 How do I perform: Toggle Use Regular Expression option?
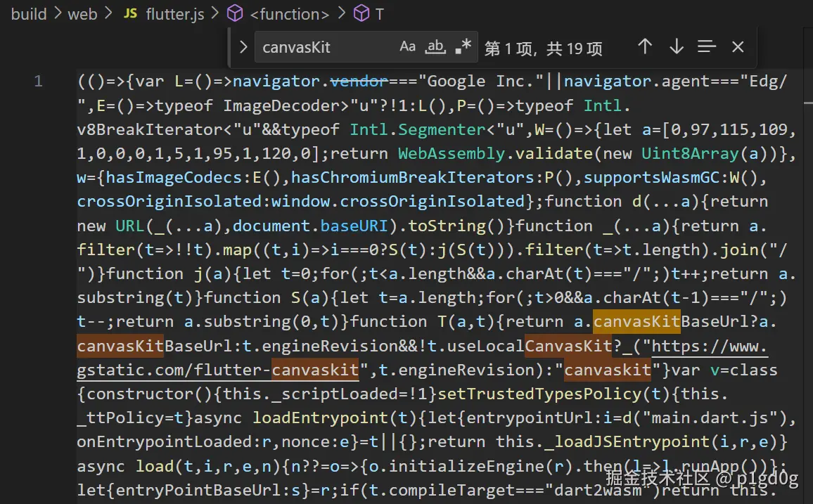pos(463,46)
